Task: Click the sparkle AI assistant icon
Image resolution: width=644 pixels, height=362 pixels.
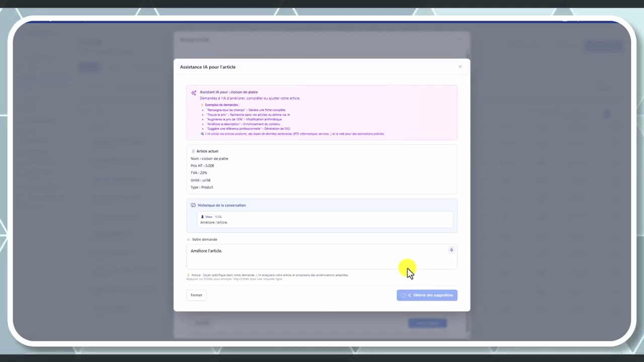Action: click(x=194, y=93)
